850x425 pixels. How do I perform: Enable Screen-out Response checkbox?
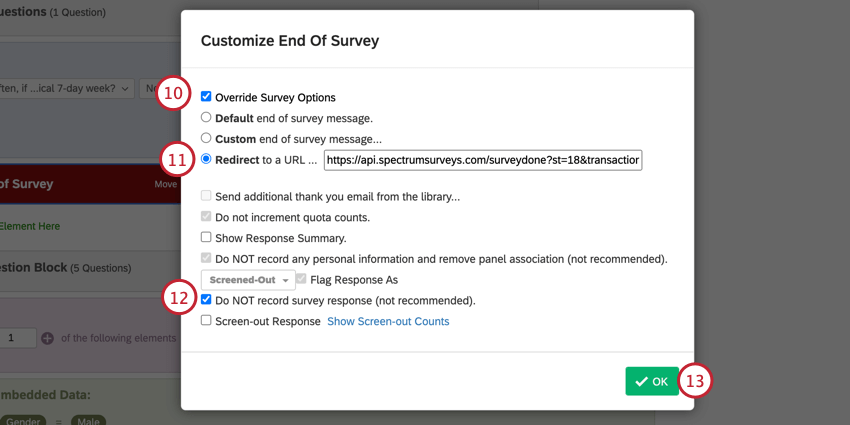pyautogui.click(x=206, y=321)
